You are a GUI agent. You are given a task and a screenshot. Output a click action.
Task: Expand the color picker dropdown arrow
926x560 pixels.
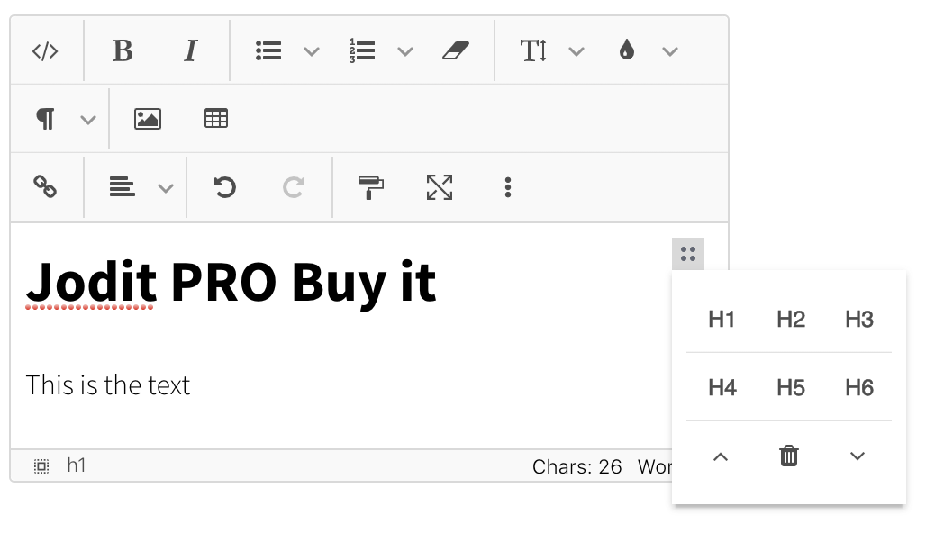pos(669,51)
